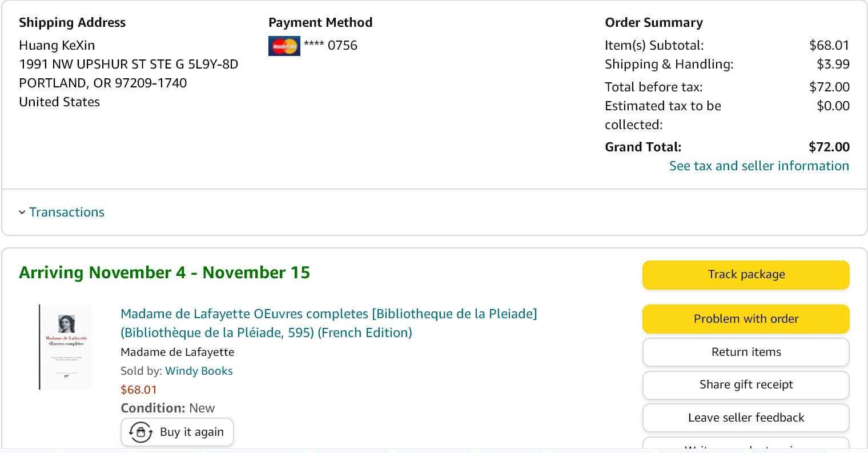Report a Problem with order
868x453 pixels.
[746, 319]
